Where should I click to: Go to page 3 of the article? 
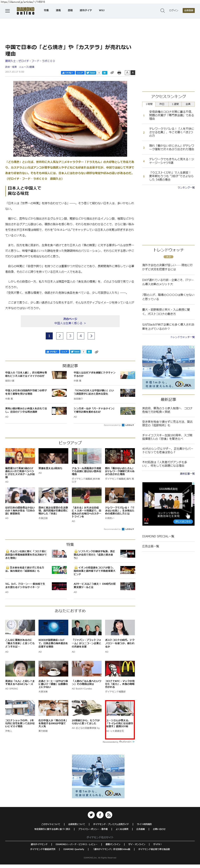click(x=70, y=336)
